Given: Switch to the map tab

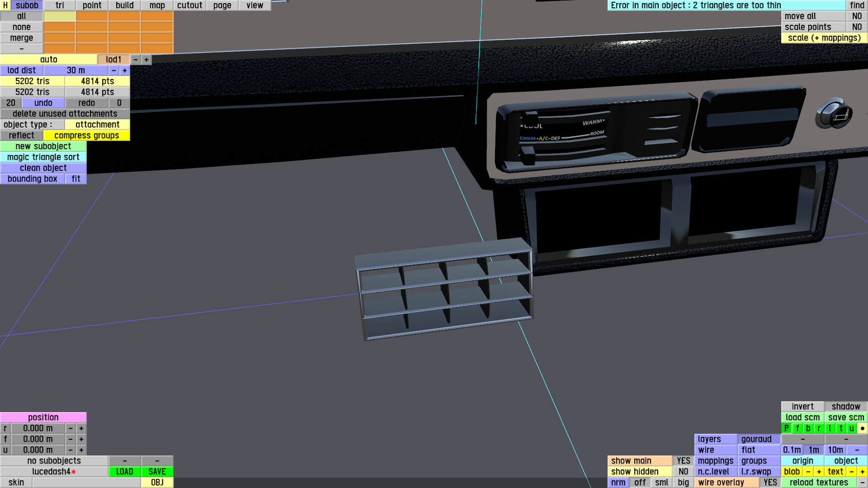Looking at the screenshot, I should pyautogui.click(x=157, y=5).
